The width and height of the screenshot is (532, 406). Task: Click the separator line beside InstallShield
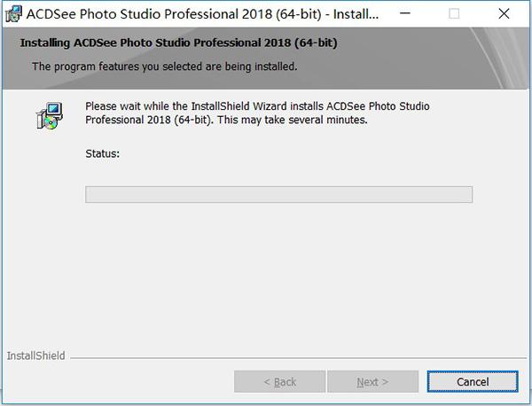pyautogui.click(x=299, y=357)
